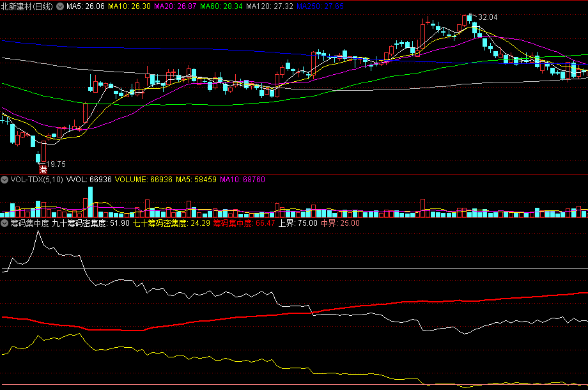
Task: Click the 32.04 high price marker
Action: (x=487, y=17)
